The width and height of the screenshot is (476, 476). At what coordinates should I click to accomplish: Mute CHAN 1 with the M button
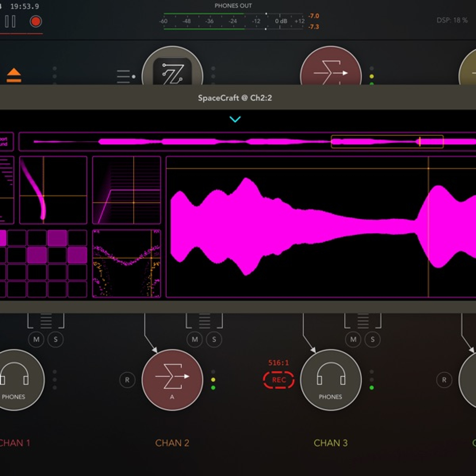(x=36, y=340)
